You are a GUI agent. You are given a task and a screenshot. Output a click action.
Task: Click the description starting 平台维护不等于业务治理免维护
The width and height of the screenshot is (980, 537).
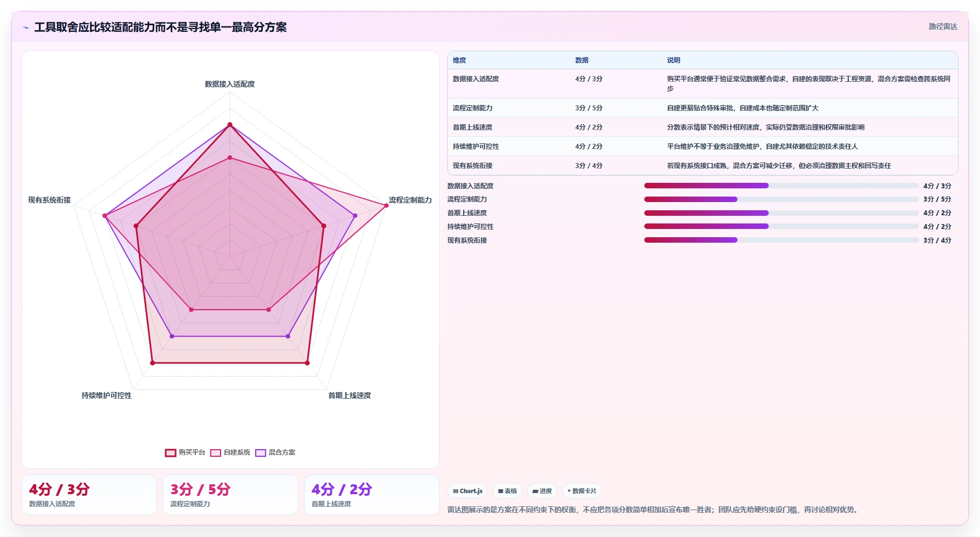pos(762,147)
